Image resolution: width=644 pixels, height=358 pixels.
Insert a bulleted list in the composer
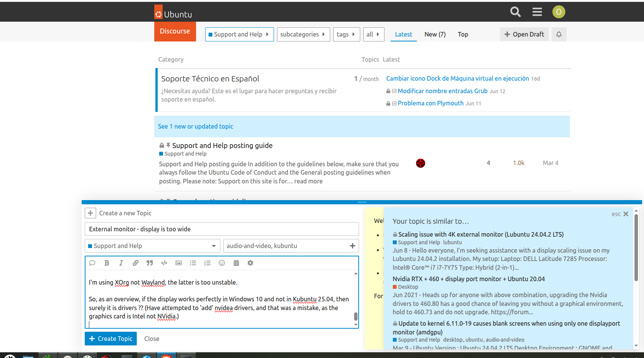(x=193, y=263)
